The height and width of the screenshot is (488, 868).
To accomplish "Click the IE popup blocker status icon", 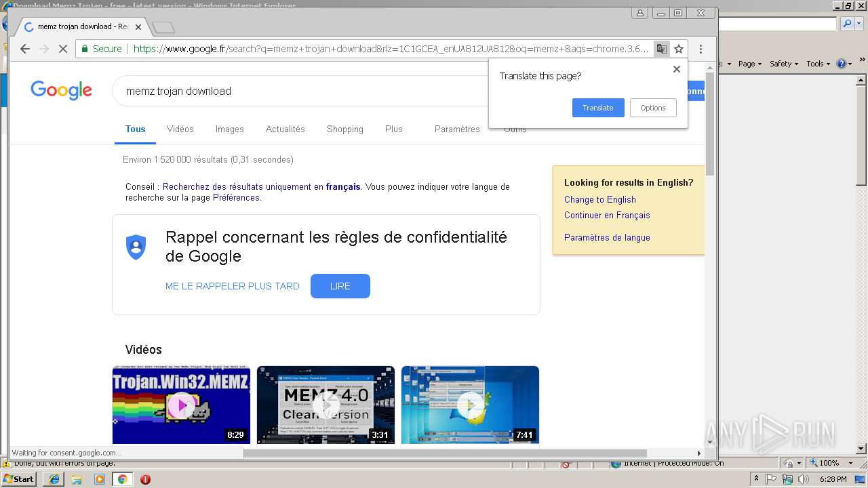I will [x=567, y=464].
